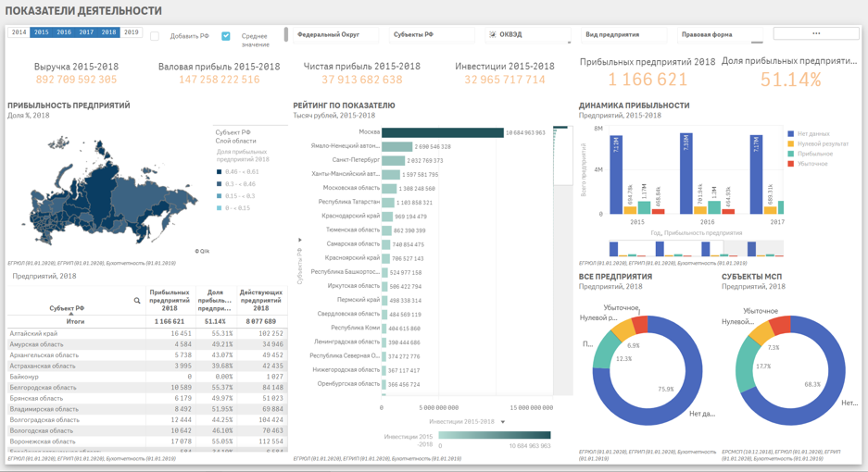Click Оренбургская область label in rating
The height and width of the screenshot is (472, 868).
(348, 383)
